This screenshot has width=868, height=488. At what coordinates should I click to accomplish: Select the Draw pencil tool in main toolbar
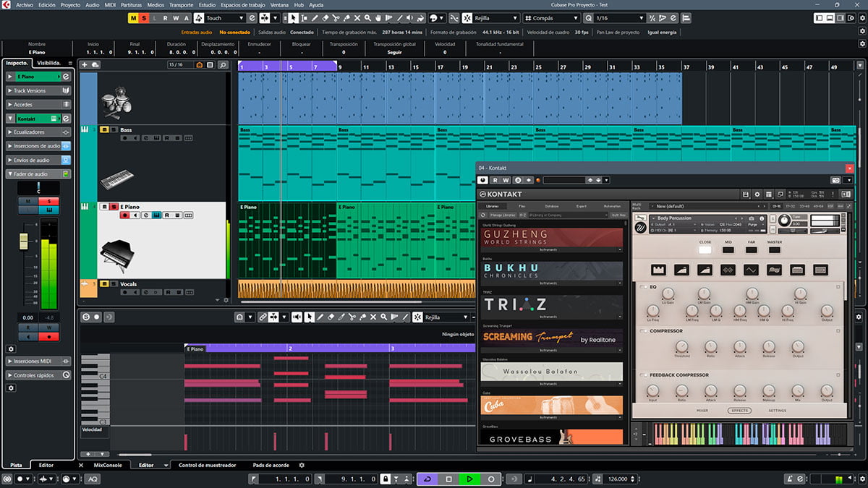click(315, 17)
